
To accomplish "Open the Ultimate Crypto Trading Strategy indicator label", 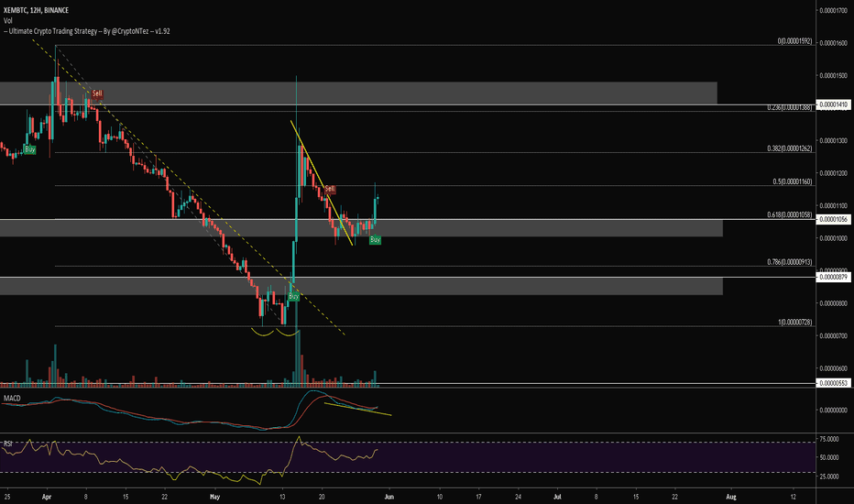I will [x=87, y=31].
